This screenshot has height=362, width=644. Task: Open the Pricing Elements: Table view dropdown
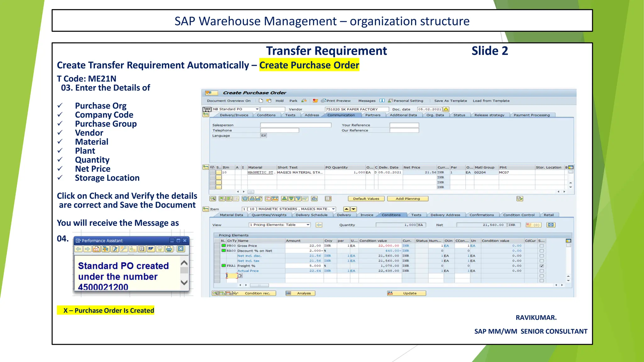pos(308,225)
